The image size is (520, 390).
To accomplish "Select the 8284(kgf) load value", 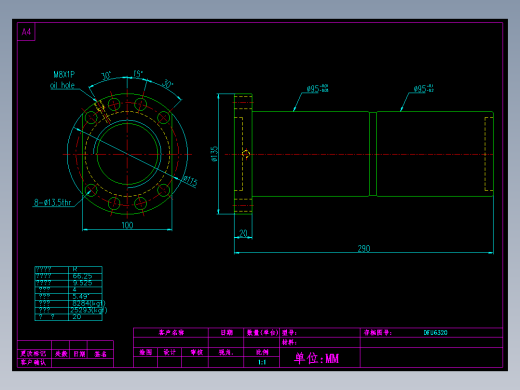I will (x=89, y=303).
